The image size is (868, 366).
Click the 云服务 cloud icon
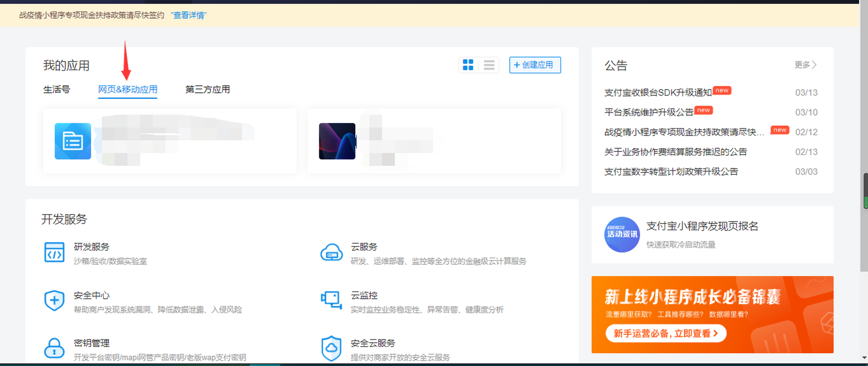331,252
